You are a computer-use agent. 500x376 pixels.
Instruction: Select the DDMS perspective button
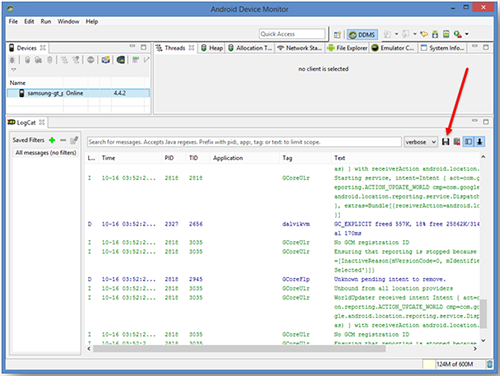[362, 34]
